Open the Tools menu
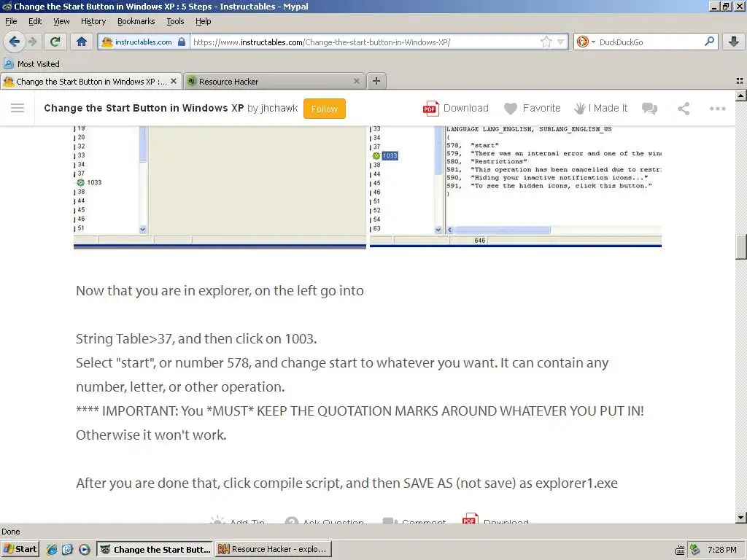Image resolution: width=747 pixels, height=560 pixels. 175,21
